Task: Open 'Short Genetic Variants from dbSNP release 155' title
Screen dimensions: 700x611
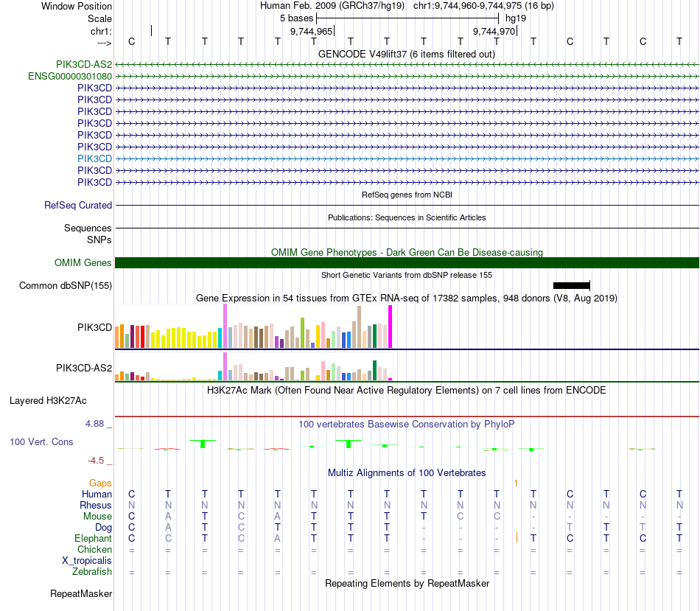Action: pyautogui.click(x=407, y=275)
